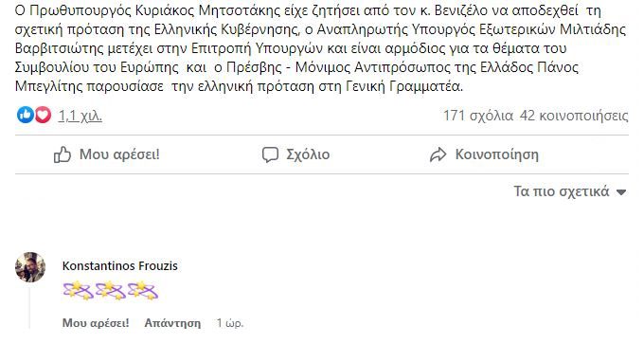Expand the arrow next to Τα πιο σχετικά
644x344 pixels.
pyautogui.click(x=621, y=192)
